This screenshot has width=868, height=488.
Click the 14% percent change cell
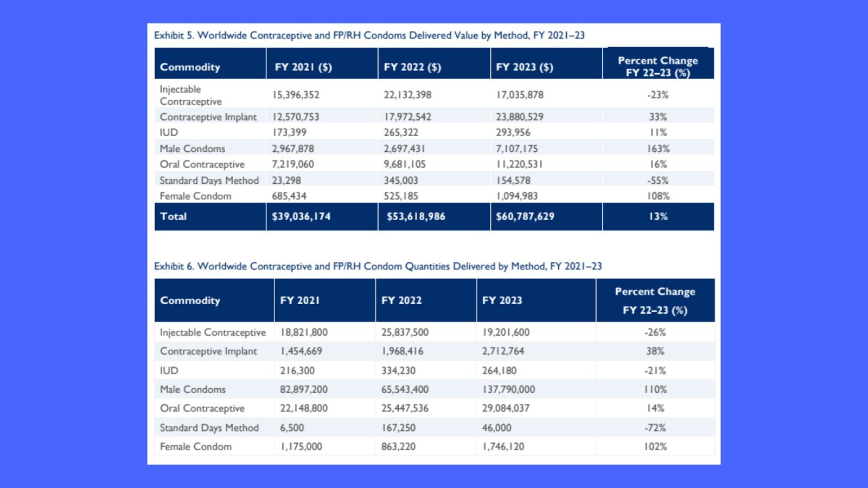point(655,408)
